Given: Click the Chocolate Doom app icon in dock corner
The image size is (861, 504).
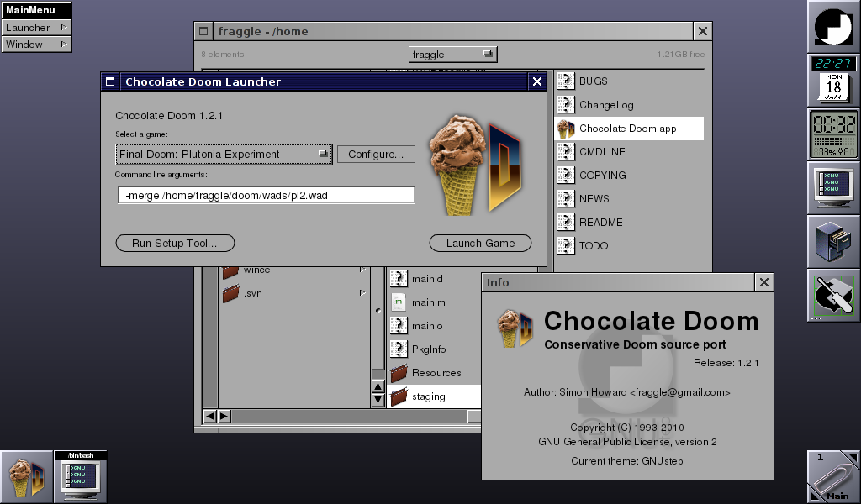Looking at the screenshot, I should pyautogui.click(x=26, y=477).
